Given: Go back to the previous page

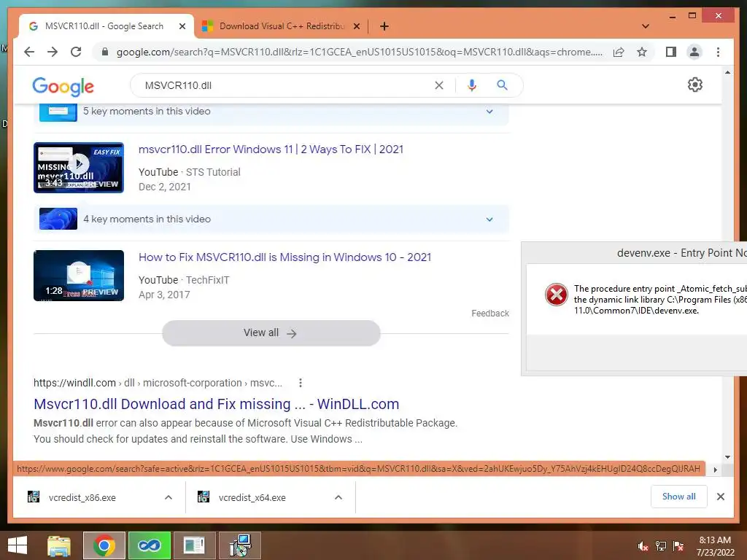Looking at the screenshot, I should pyautogui.click(x=29, y=52).
